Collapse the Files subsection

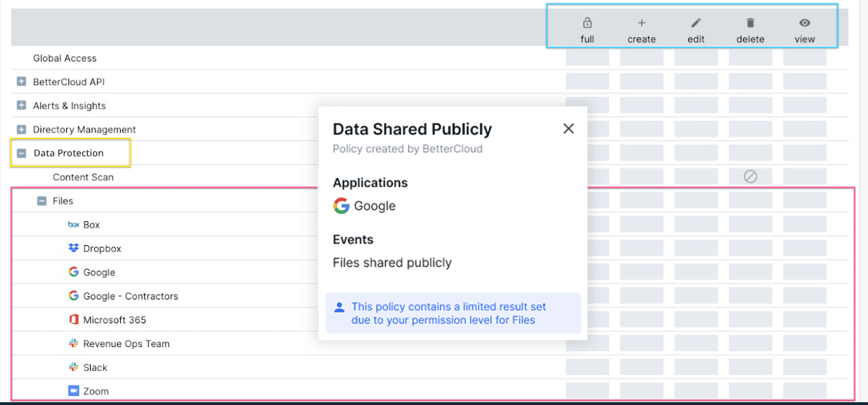point(41,200)
